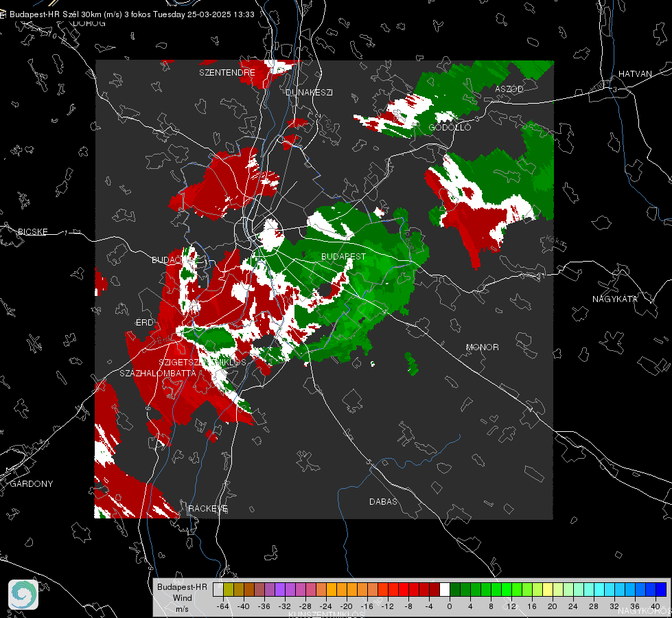This screenshot has height=618, width=672.
Task: Click the DOROG town label
Action: [89, 23]
